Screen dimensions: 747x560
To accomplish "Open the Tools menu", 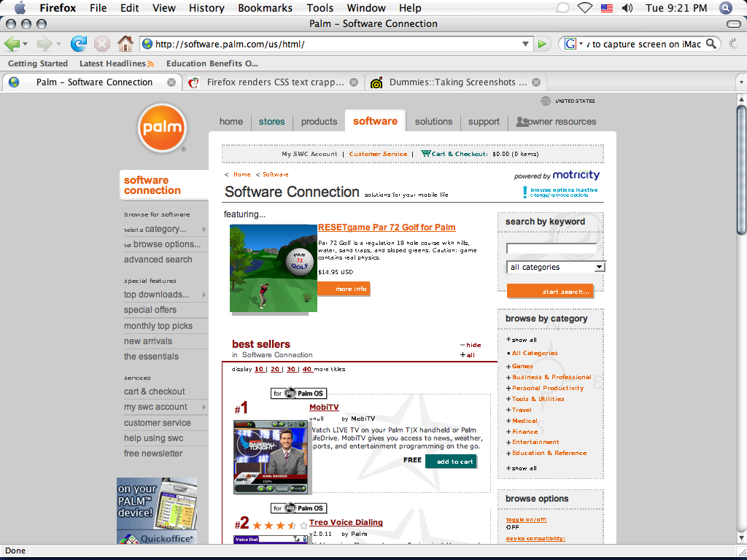I will pos(320,8).
